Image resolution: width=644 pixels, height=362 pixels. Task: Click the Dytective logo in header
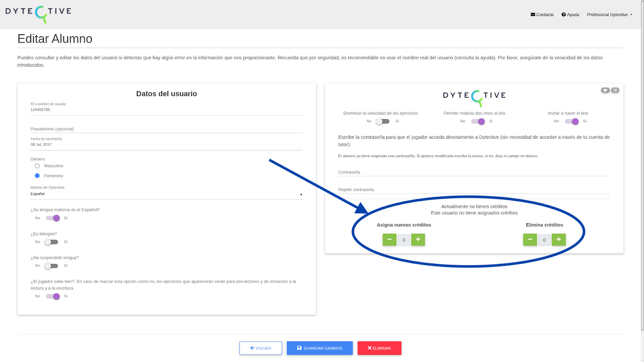coord(38,14)
